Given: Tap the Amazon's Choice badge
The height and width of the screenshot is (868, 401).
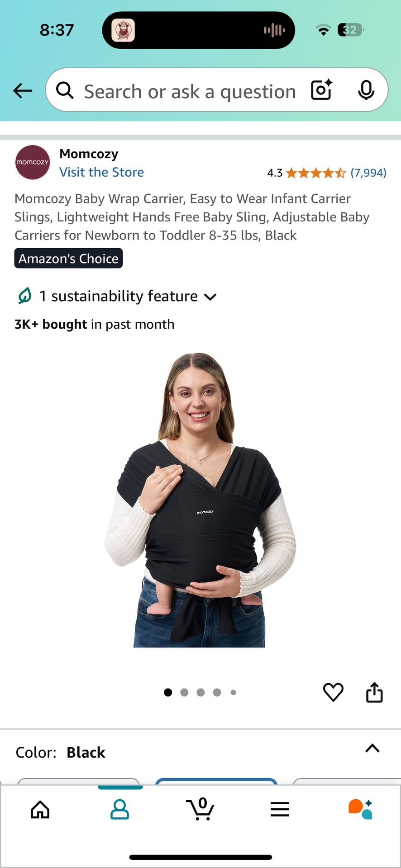Looking at the screenshot, I should [68, 258].
